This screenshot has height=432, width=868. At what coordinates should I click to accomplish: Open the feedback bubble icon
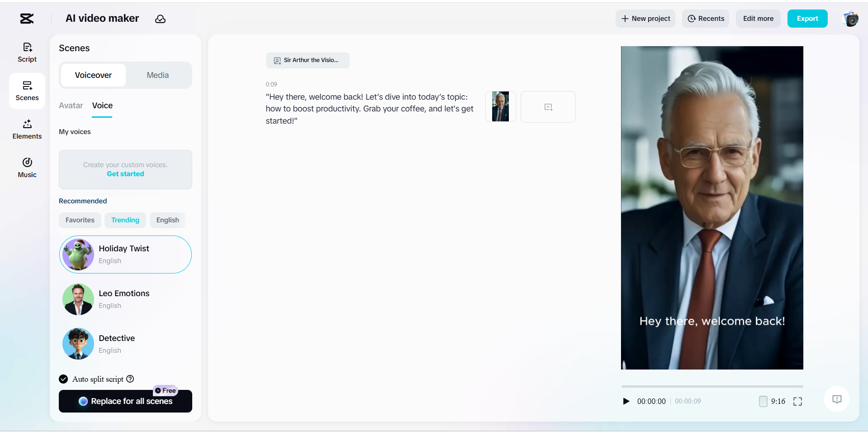(836, 399)
